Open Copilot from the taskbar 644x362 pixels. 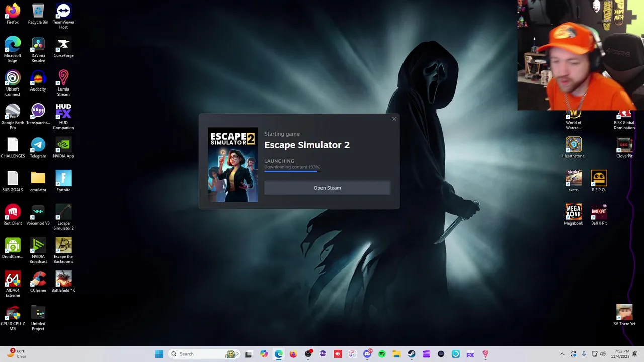(264, 354)
